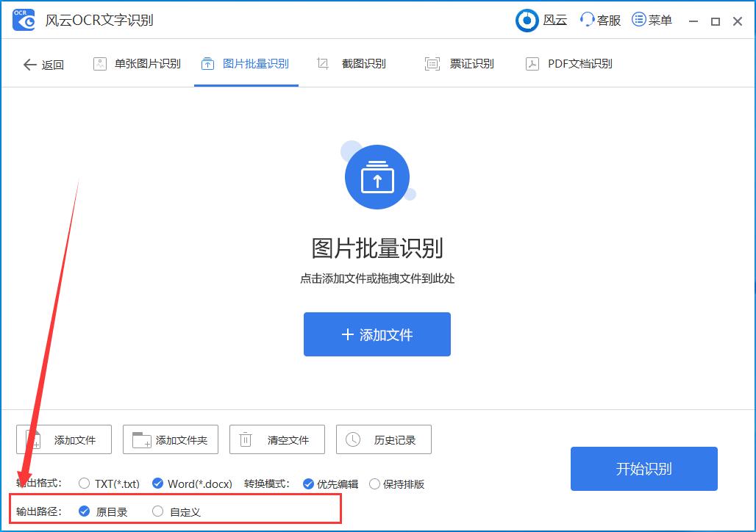Click the 风云 username text
756x532 pixels.
pyautogui.click(x=555, y=21)
